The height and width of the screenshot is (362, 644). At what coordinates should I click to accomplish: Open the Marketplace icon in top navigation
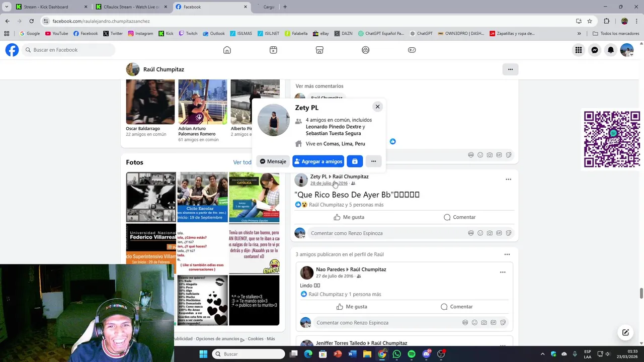[319, 50]
